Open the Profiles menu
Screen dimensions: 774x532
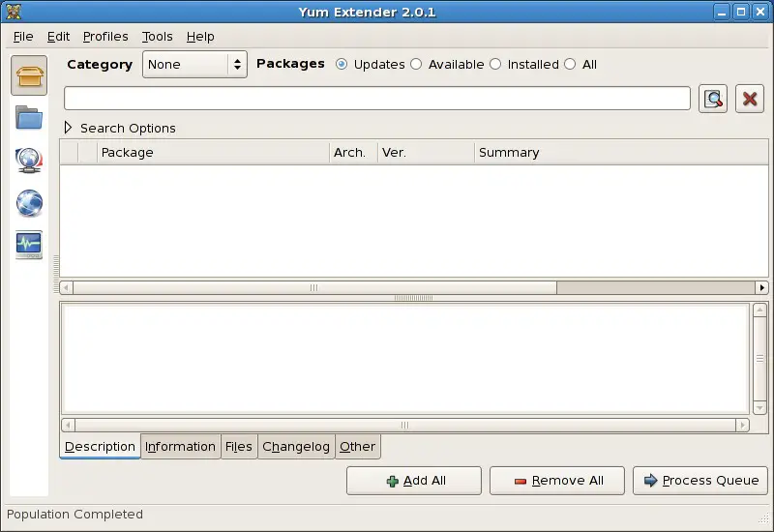tap(105, 37)
